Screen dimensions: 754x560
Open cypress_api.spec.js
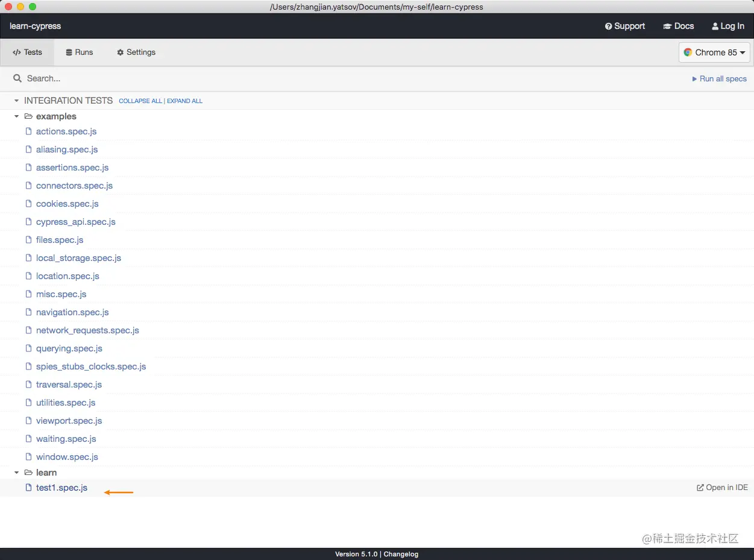76,222
